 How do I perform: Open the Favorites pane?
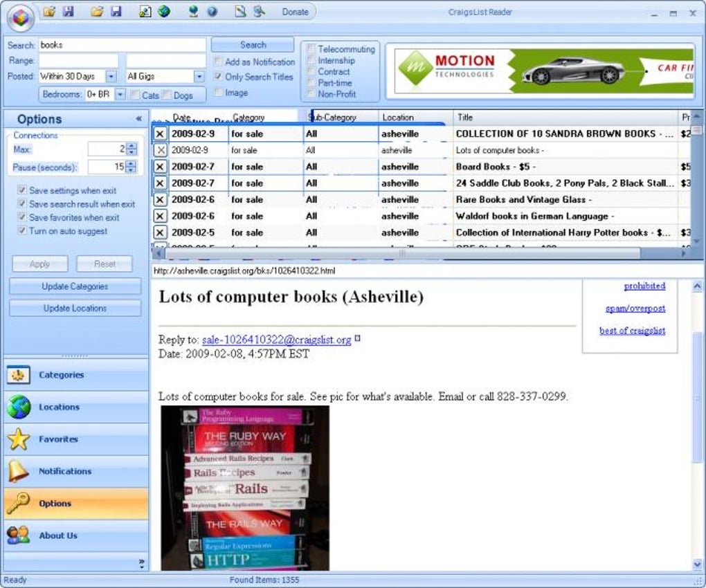(76, 439)
